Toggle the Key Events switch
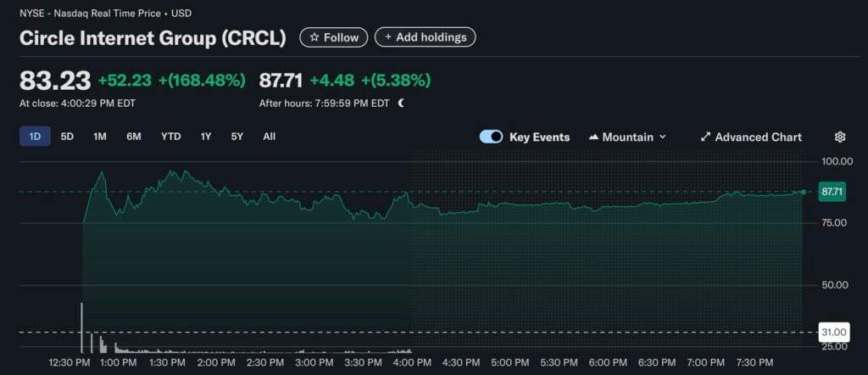Screen dimensions: 868x375 pyautogui.click(x=492, y=137)
